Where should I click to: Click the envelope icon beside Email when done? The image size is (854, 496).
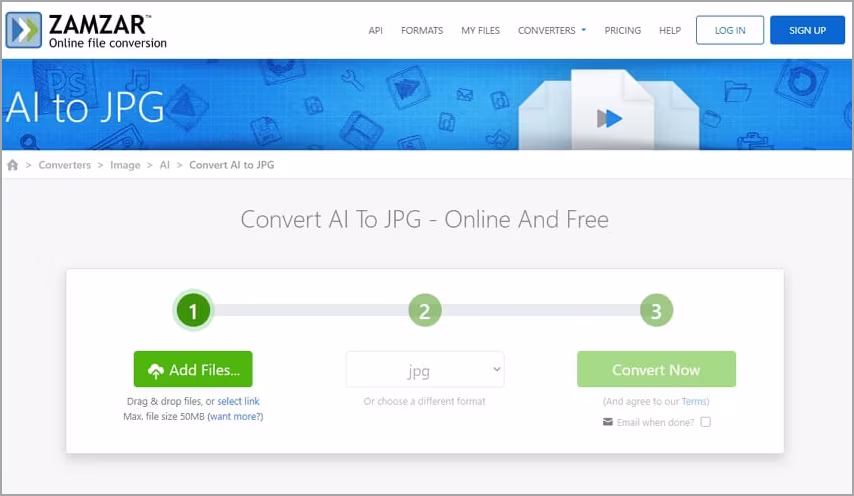pos(608,422)
